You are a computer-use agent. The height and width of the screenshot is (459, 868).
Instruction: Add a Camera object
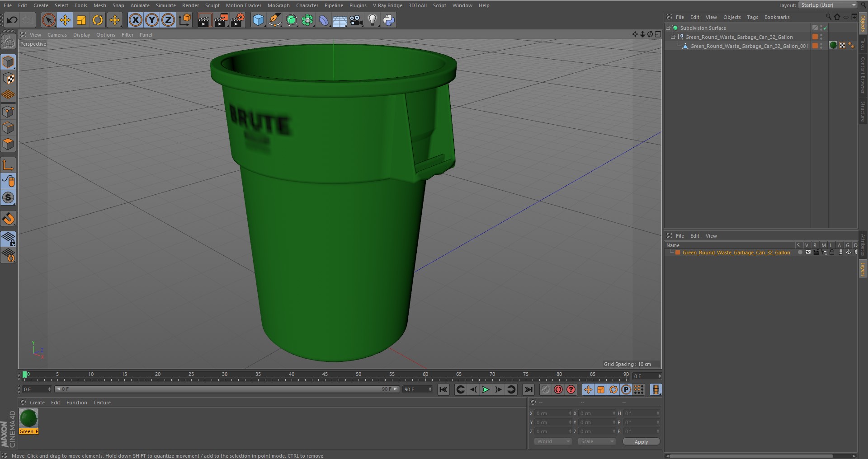click(x=356, y=20)
